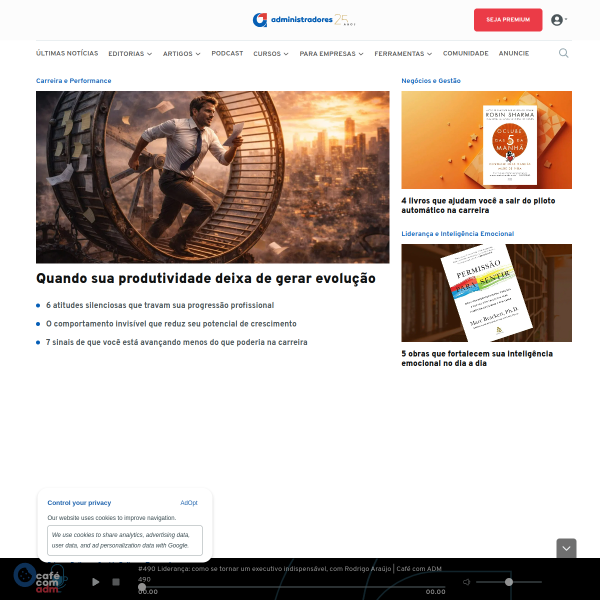Screen dimensions: 600x600
Task: Open the Carreira e Performance category
Action: point(73,81)
